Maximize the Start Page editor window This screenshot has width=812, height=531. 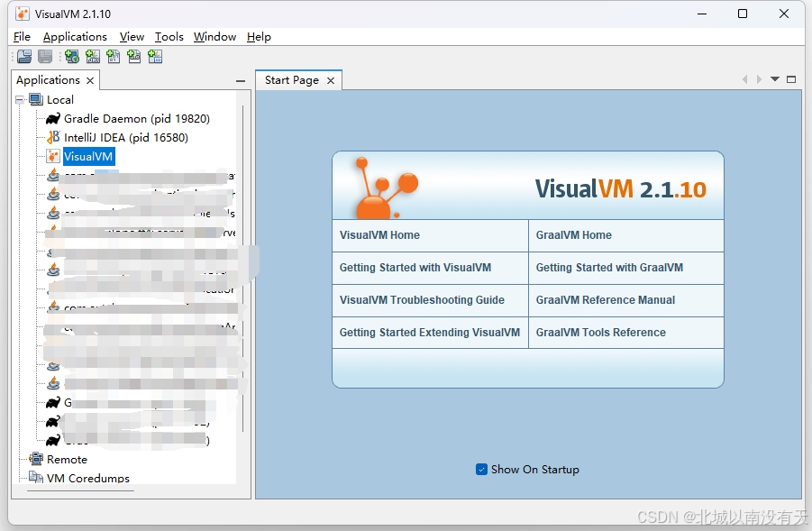tap(791, 79)
